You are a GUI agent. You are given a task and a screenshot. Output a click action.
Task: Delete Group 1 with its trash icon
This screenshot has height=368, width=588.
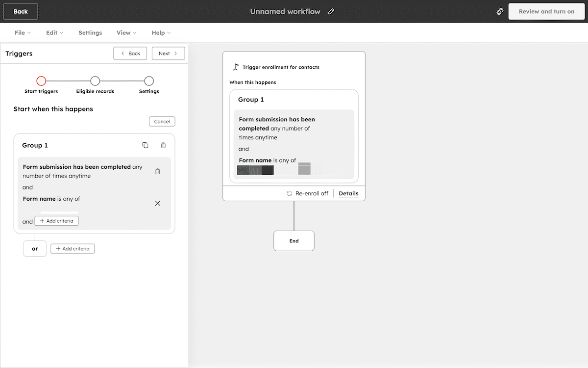(163, 145)
